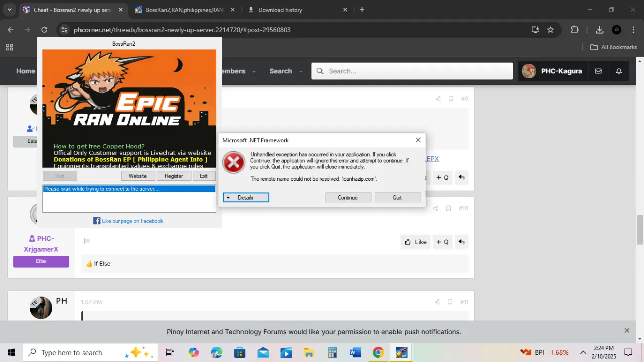Bookmark post #9
This screenshot has width=644, height=362.
click(451, 99)
